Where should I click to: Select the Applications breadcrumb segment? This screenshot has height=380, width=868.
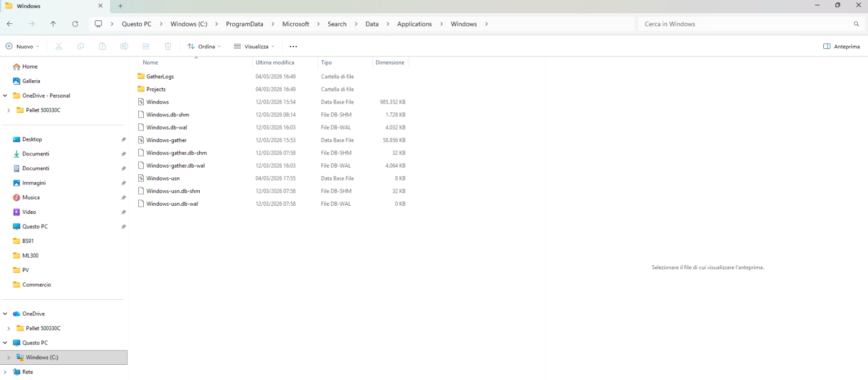click(415, 24)
